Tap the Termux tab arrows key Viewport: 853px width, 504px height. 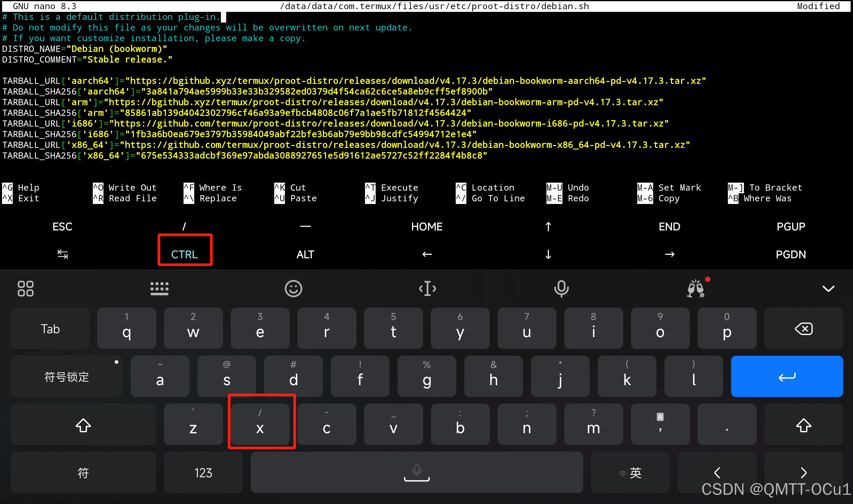click(63, 254)
